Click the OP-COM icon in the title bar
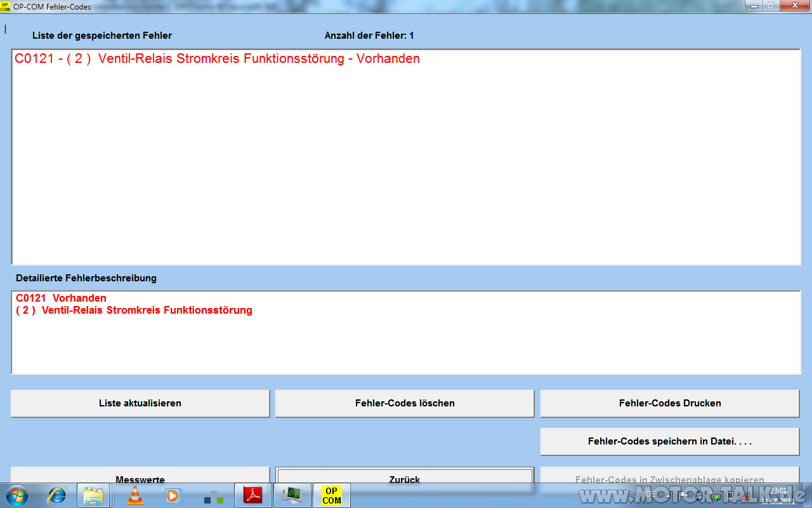This screenshot has height=508, width=812. point(5,6)
